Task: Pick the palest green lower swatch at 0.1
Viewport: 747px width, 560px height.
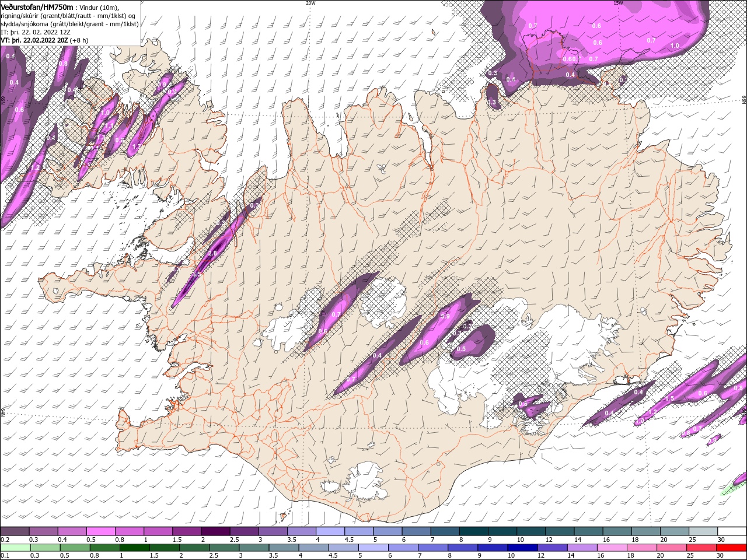Action: click(15, 548)
